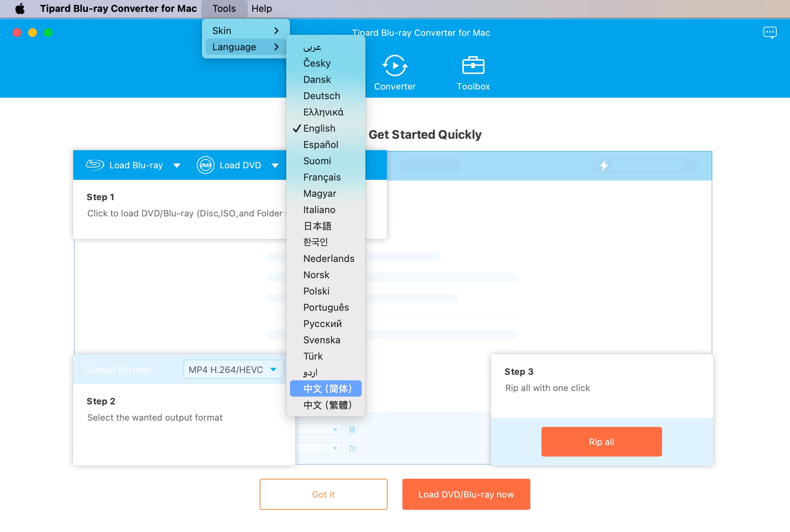Switch language to 中文 (简体)

click(x=327, y=388)
